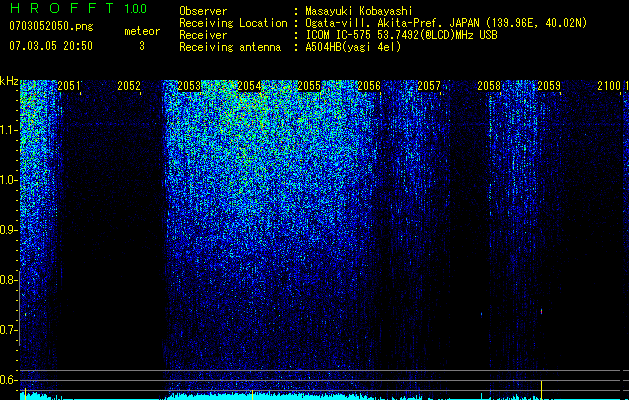Click the 2058 time marker
The height and width of the screenshot is (400, 629).
489,86
